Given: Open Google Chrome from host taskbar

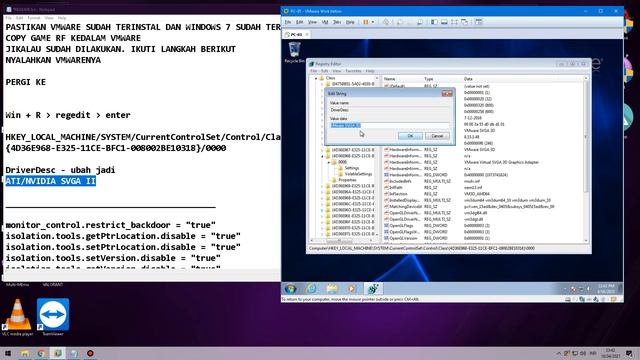Looking at the screenshot, I should tap(41, 353).
